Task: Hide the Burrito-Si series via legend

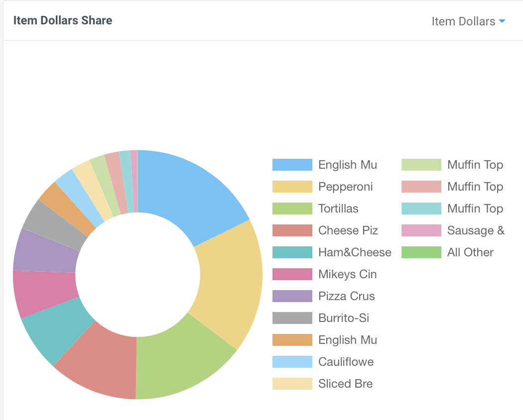Action: coord(321,318)
